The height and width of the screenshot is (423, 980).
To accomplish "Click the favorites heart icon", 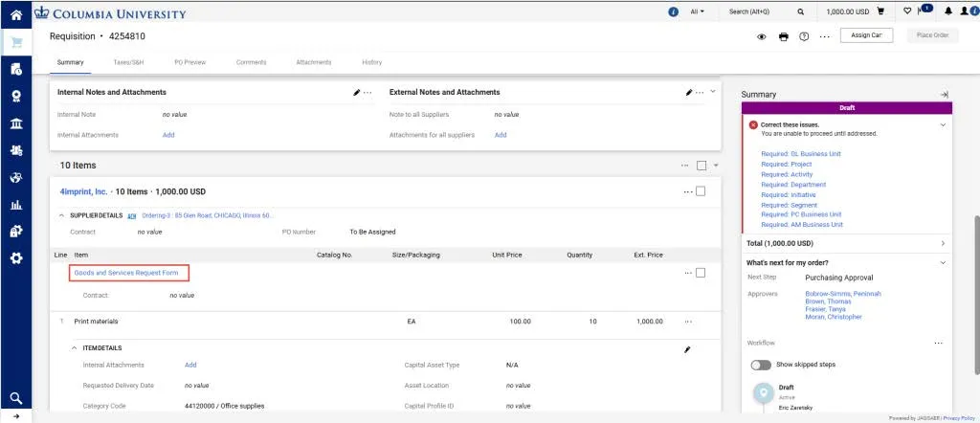I will 907,11.
